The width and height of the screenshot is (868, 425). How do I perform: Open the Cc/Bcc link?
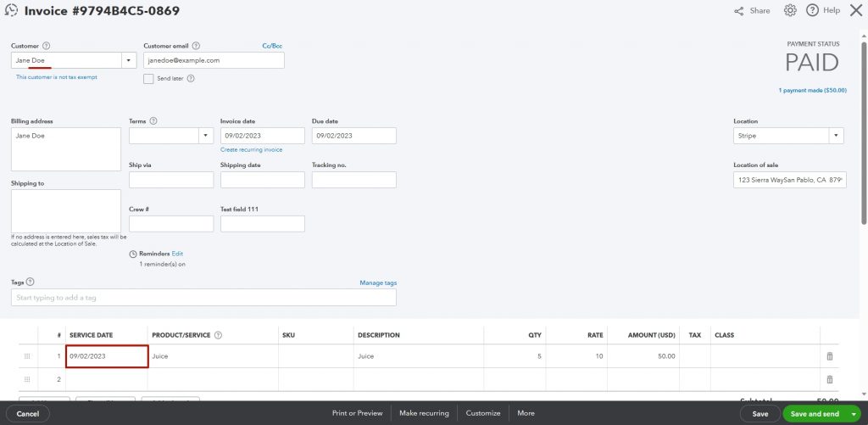coord(272,46)
